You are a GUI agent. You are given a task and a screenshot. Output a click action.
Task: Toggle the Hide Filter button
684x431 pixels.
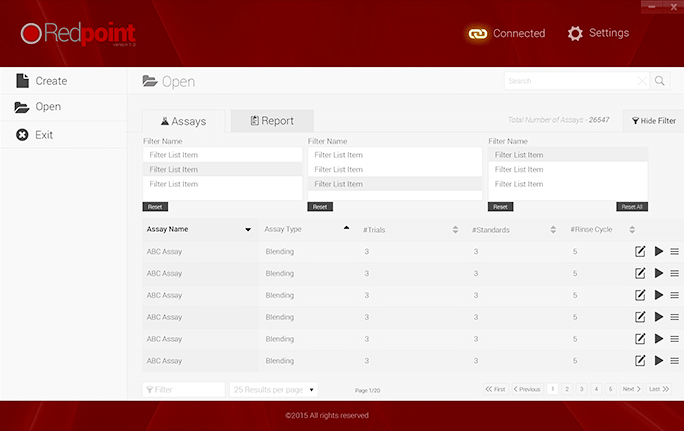pyautogui.click(x=654, y=121)
